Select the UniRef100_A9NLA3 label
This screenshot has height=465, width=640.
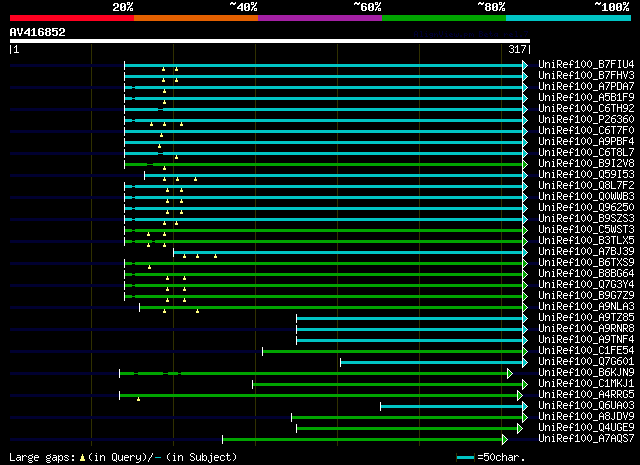coord(586,307)
